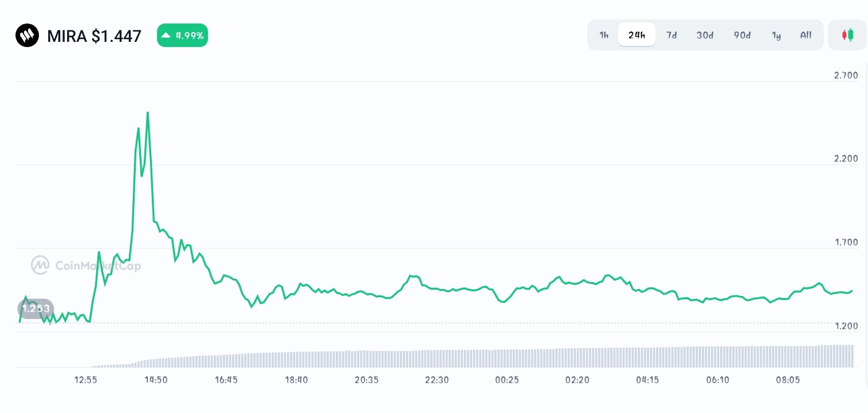The width and height of the screenshot is (868, 413).
Task: Click the 1.253 opening price label
Action: point(36,309)
